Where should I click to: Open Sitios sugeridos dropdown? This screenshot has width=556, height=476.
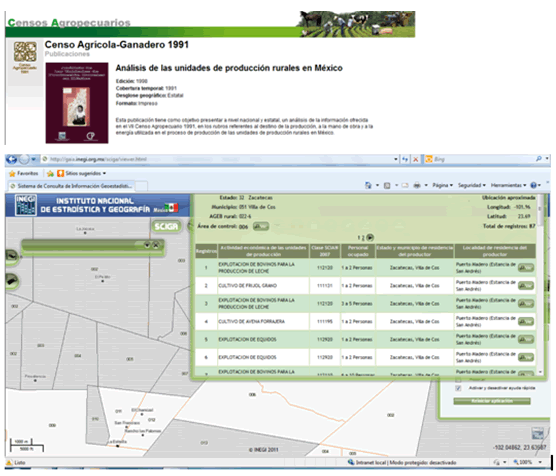click(x=82, y=173)
